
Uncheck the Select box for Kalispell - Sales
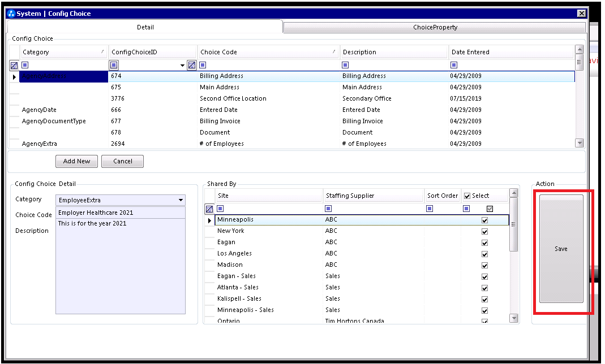pyautogui.click(x=485, y=300)
